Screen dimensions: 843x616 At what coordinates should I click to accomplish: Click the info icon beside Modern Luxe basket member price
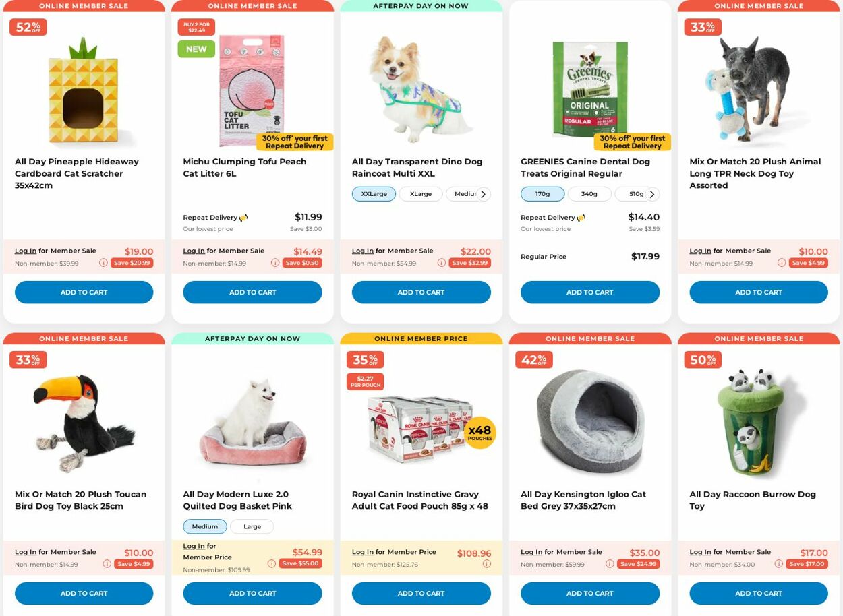tap(272, 563)
